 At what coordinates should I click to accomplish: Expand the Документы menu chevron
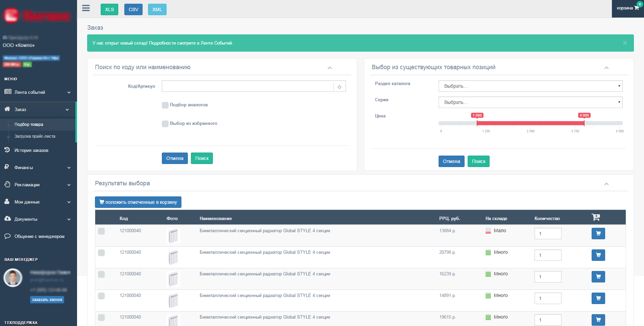coord(69,219)
